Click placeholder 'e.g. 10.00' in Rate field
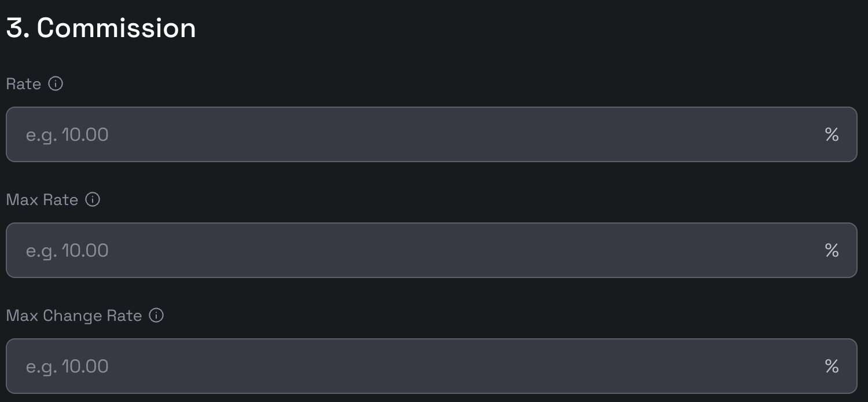Image resolution: width=868 pixels, height=402 pixels. [x=67, y=135]
